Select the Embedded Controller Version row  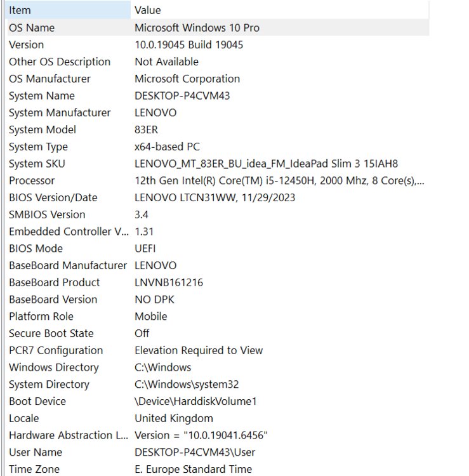tap(69, 232)
